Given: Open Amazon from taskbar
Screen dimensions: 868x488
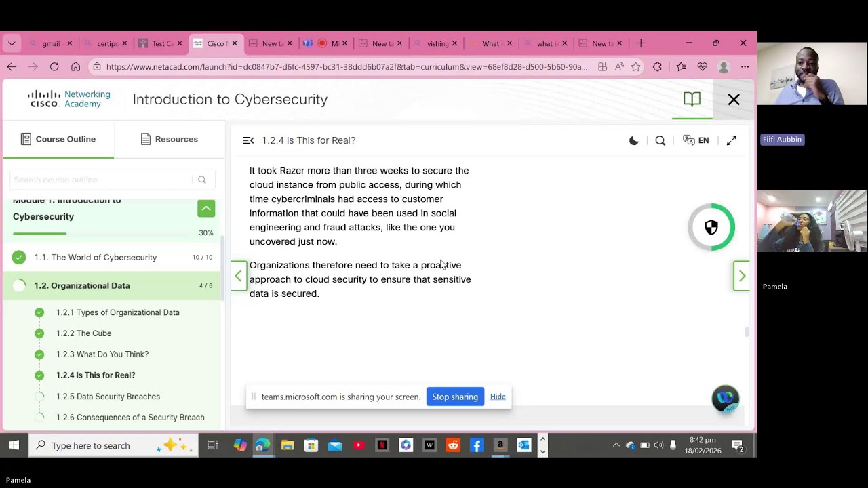Looking at the screenshot, I should pos(500,445).
